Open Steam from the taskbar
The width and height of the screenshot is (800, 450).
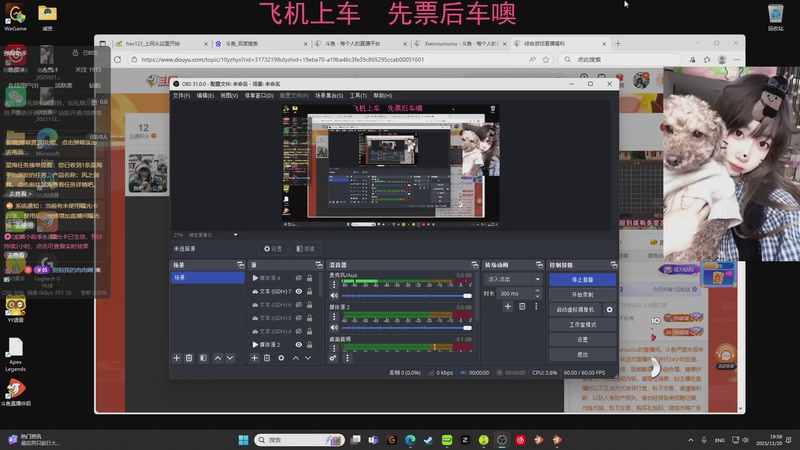[x=428, y=440]
